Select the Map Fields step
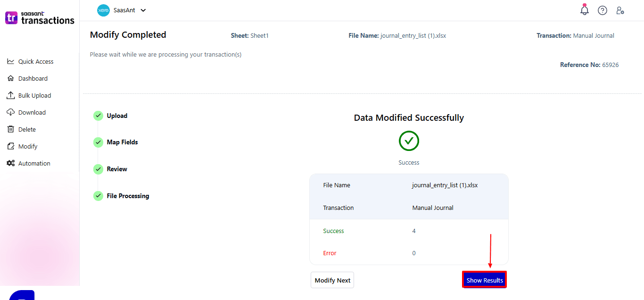 122,142
